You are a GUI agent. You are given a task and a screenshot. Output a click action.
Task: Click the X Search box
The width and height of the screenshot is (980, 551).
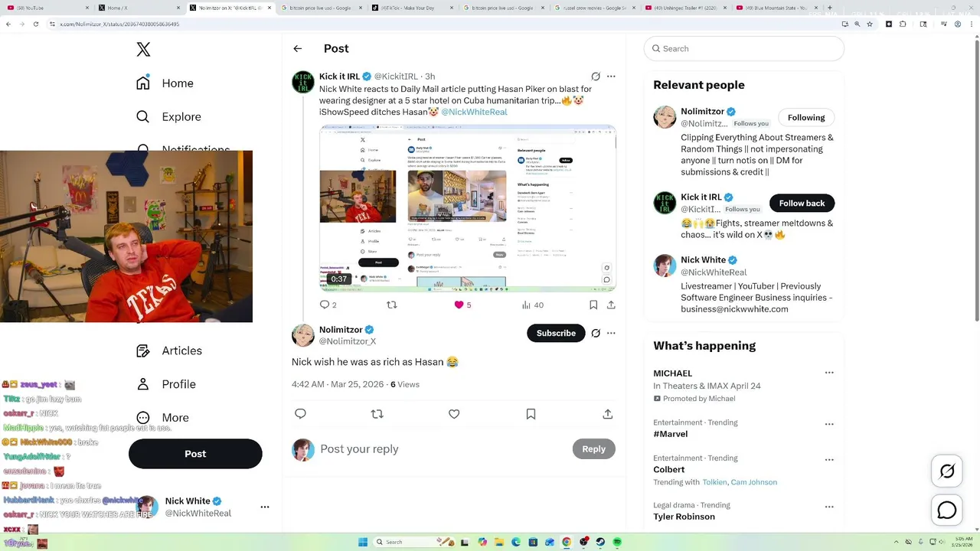[744, 48]
